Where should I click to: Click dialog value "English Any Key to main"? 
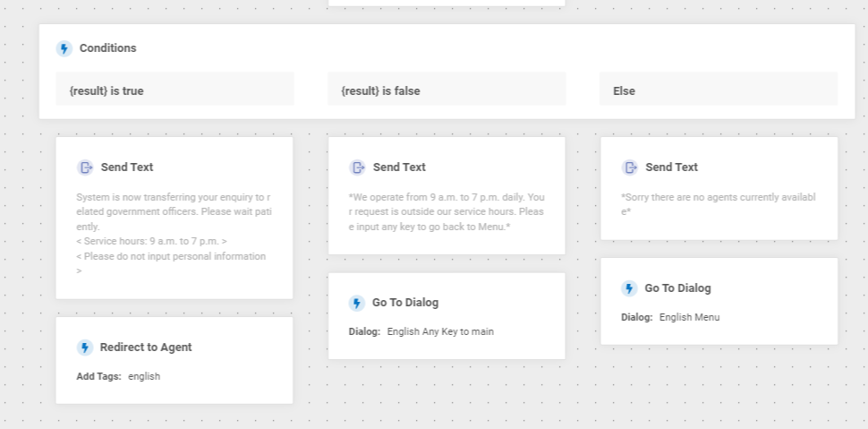pos(440,331)
